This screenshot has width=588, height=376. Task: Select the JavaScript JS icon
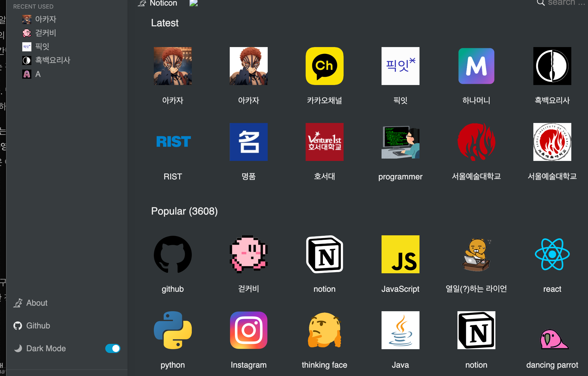(400, 254)
